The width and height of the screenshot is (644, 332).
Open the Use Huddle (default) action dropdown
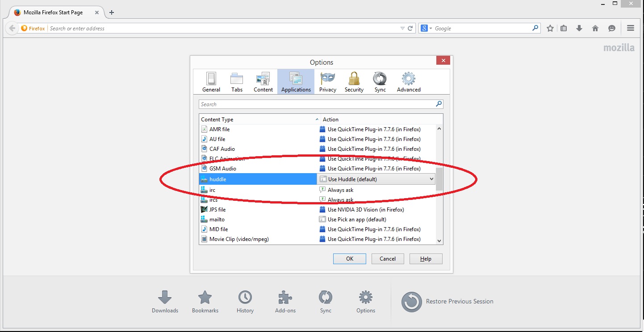tap(376, 179)
